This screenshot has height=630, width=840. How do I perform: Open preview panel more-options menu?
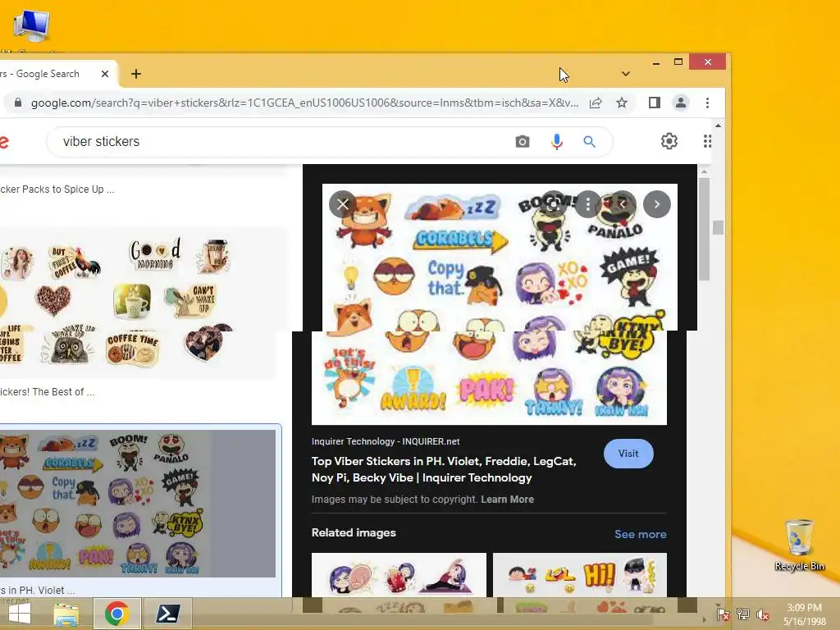click(x=588, y=204)
